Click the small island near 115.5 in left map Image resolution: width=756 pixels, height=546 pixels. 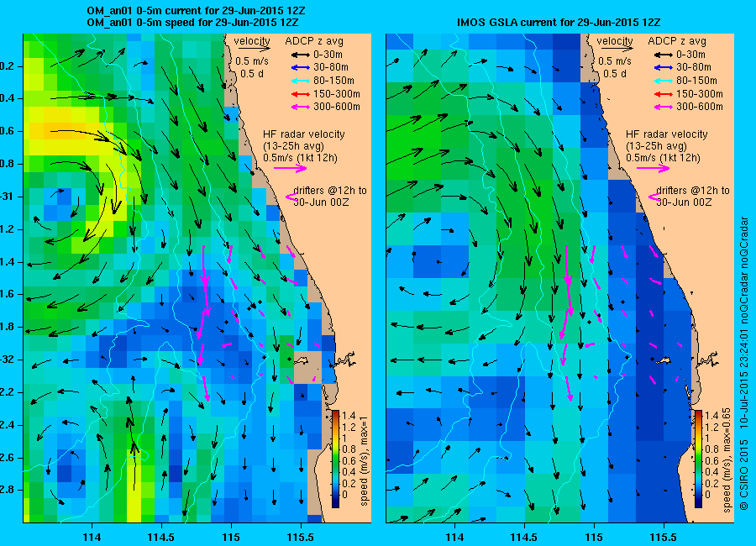[302, 360]
